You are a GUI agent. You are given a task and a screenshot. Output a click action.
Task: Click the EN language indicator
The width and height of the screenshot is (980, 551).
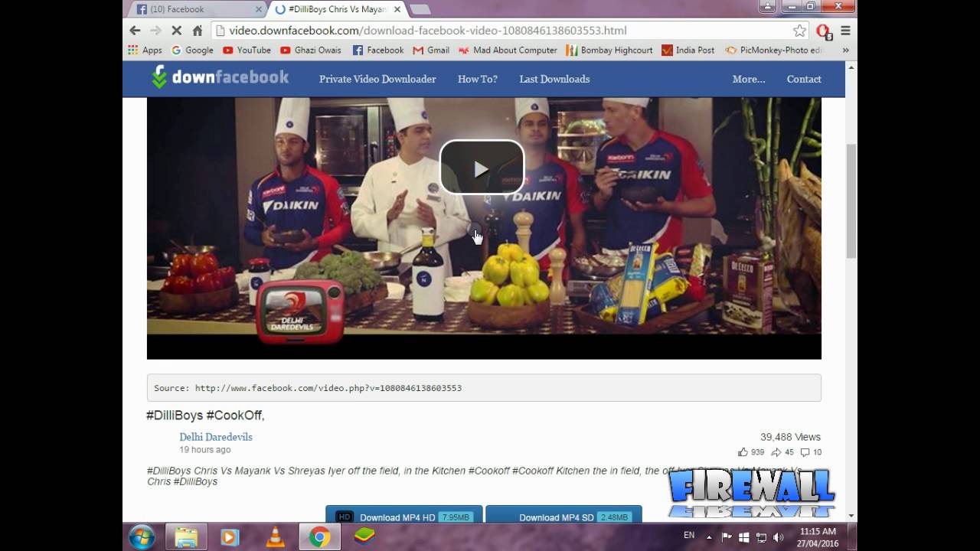[689, 536]
